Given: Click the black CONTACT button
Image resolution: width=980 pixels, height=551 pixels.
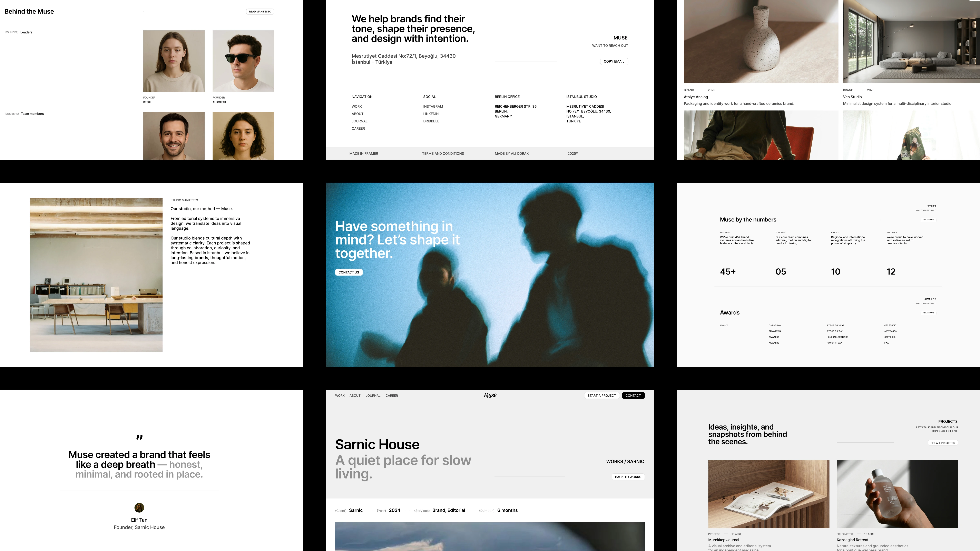Looking at the screenshot, I should (x=633, y=395).
